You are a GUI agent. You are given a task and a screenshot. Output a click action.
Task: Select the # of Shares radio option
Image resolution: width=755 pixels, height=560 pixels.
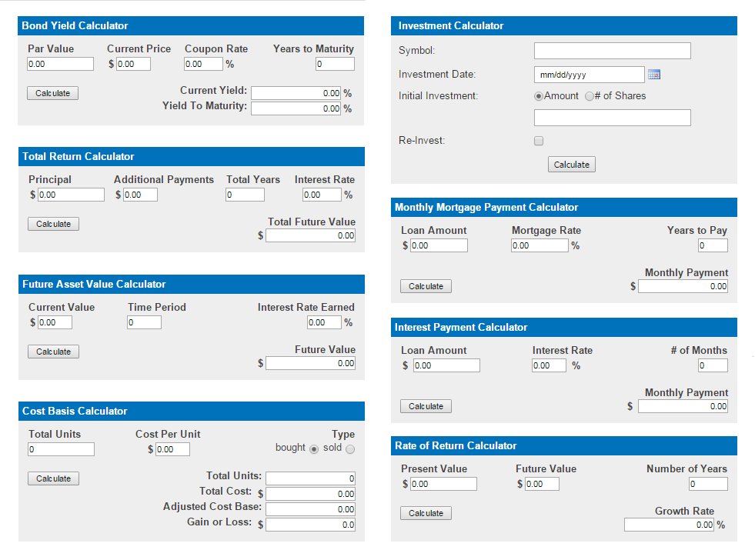590,96
